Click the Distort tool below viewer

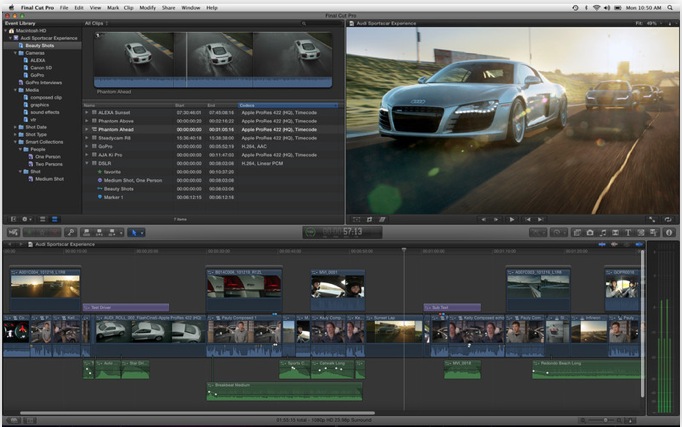click(382, 220)
